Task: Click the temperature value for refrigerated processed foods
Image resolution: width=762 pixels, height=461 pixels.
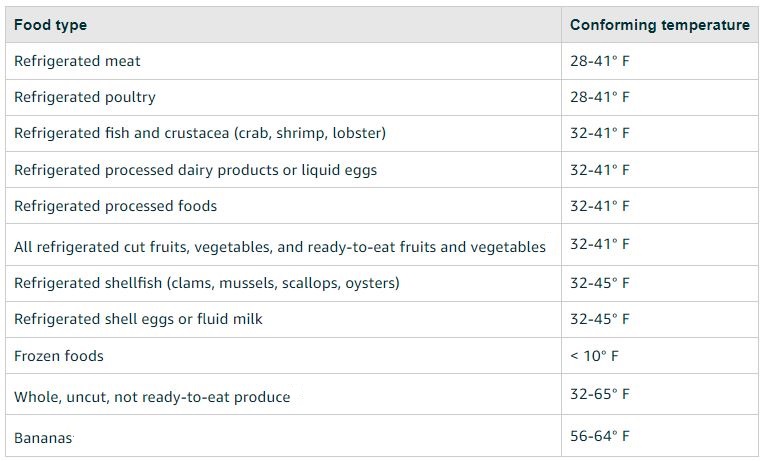Action: click(x=600, y=206)
